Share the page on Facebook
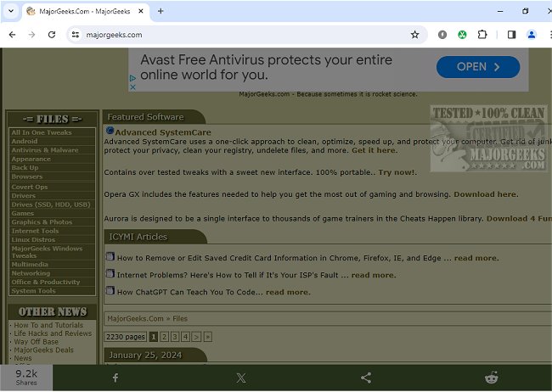Screen dimensions: 552x392 point(115,378)
